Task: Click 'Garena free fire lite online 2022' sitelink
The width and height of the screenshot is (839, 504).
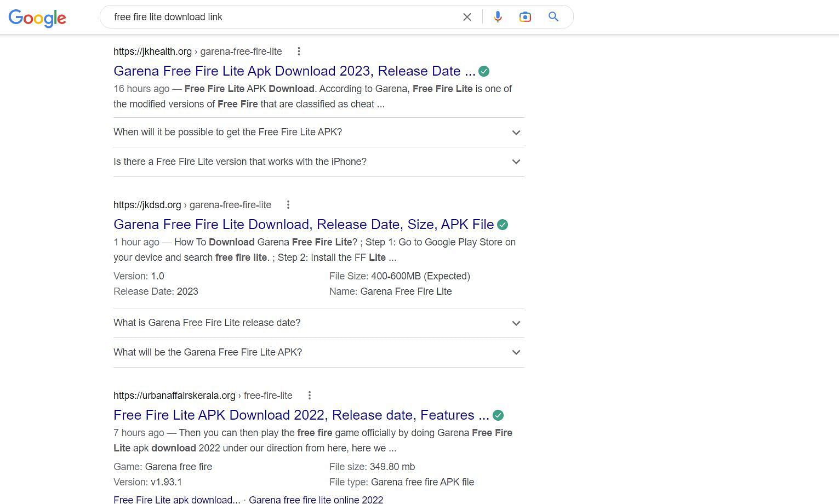Action: (x=316, y=499)
